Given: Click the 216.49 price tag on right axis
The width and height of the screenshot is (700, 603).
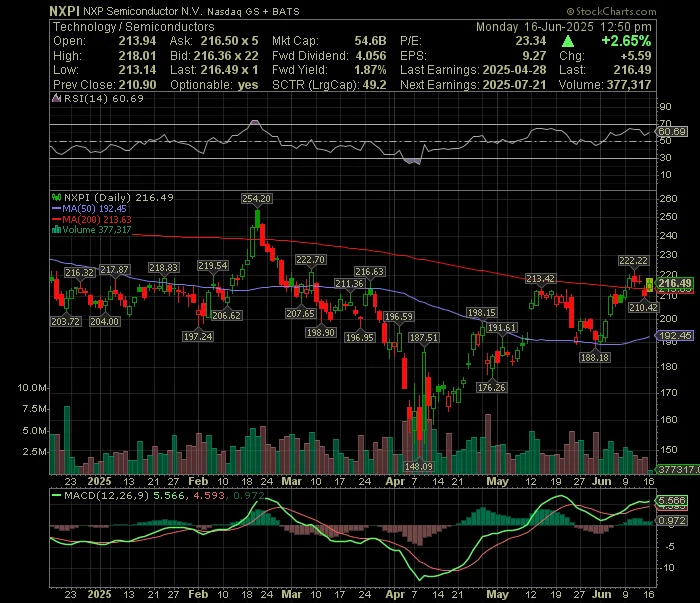Looking at the screenshot, I should [675, 283].
